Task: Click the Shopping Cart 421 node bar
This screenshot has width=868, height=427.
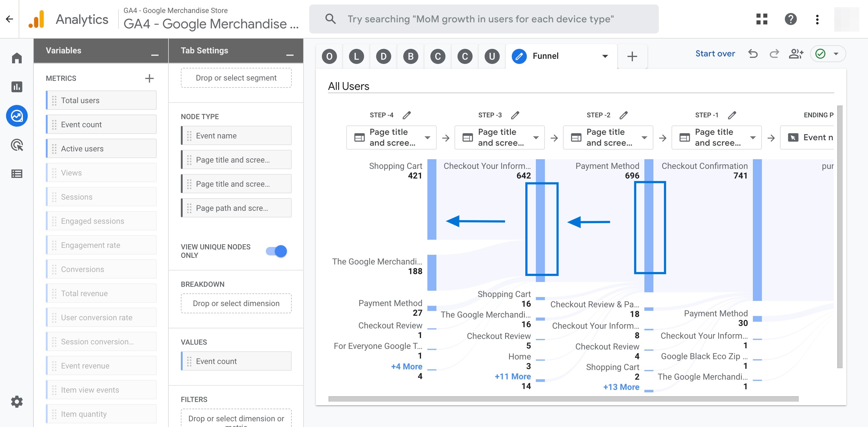Action: coord(432,199)
